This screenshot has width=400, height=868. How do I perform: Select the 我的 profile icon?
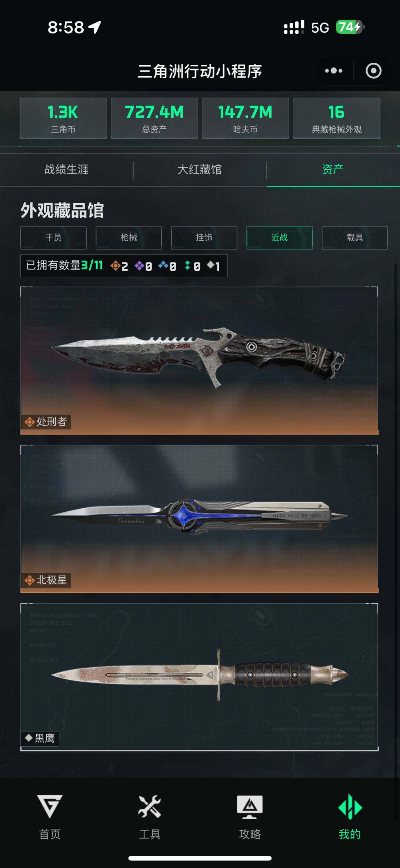(350, 806)
